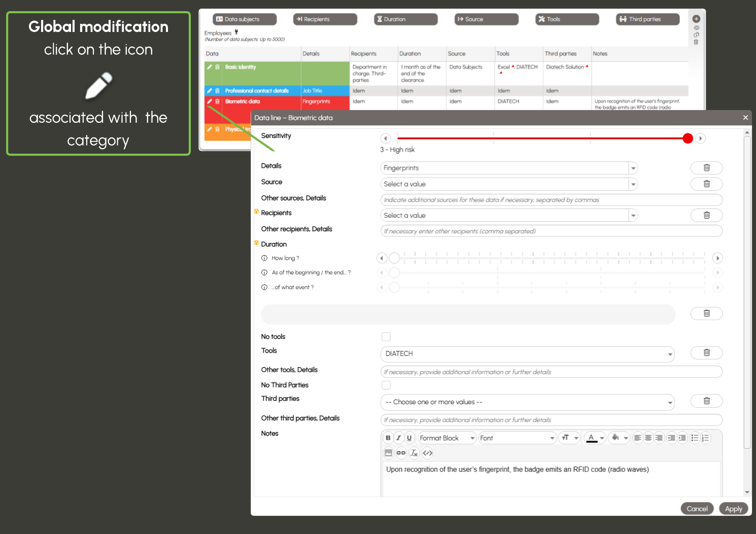756x534 pixels.
Task: Open the Data subjects tab
Action: coord(245,19)
